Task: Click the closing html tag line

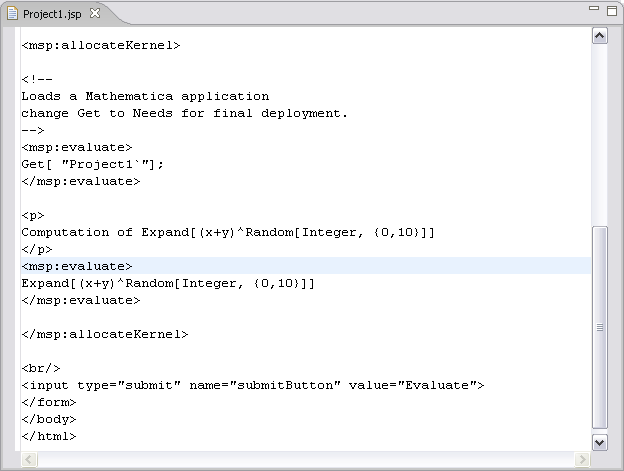Action: [49, 436]
